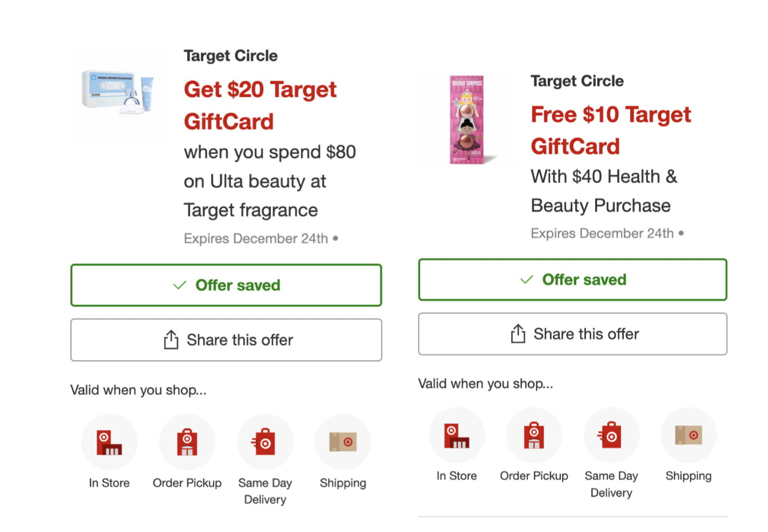This screenshot has width=768, height=532.
Task: Select Same Day Delivery icon in left offer
Action: tap(265, 442)
